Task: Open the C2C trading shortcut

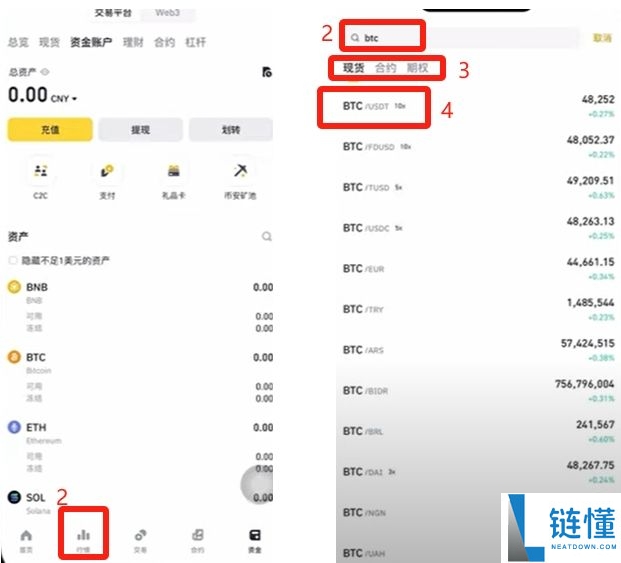Action: [40, 178]
